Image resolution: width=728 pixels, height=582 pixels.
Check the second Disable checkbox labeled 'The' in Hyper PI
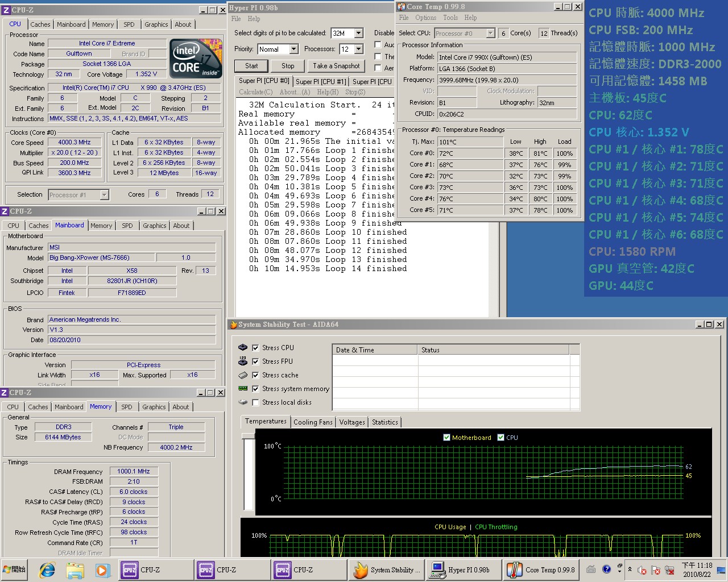[x=378, y=56]
